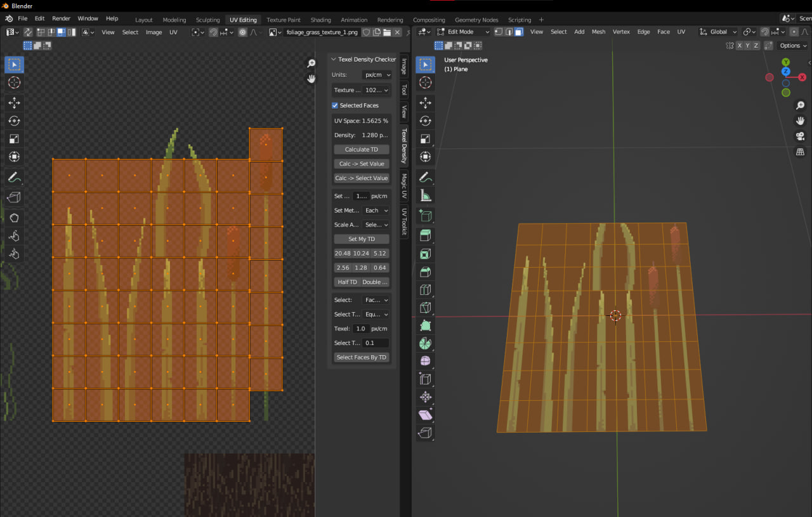
Task: Switch to face select mode in viewport
Action: coord(518,32)
